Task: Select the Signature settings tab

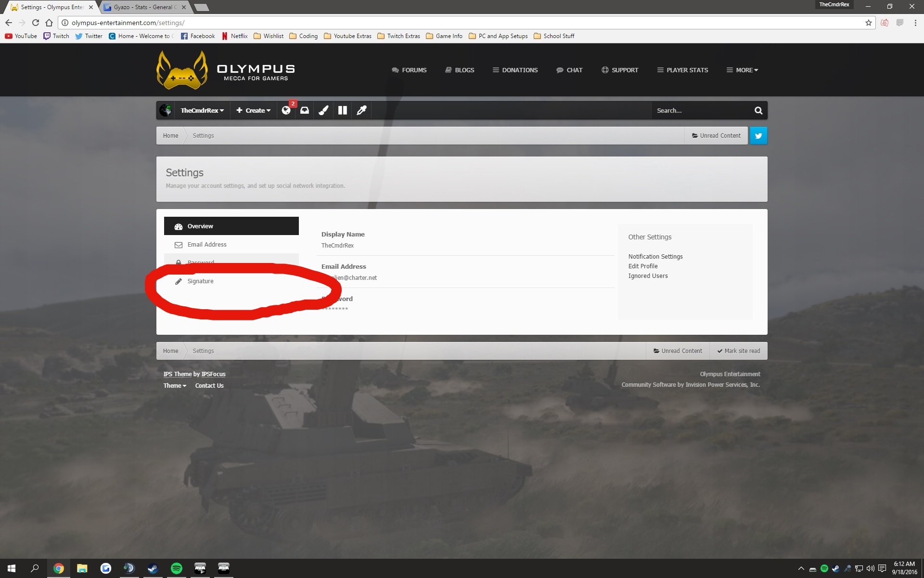Action: coord(200,281)
